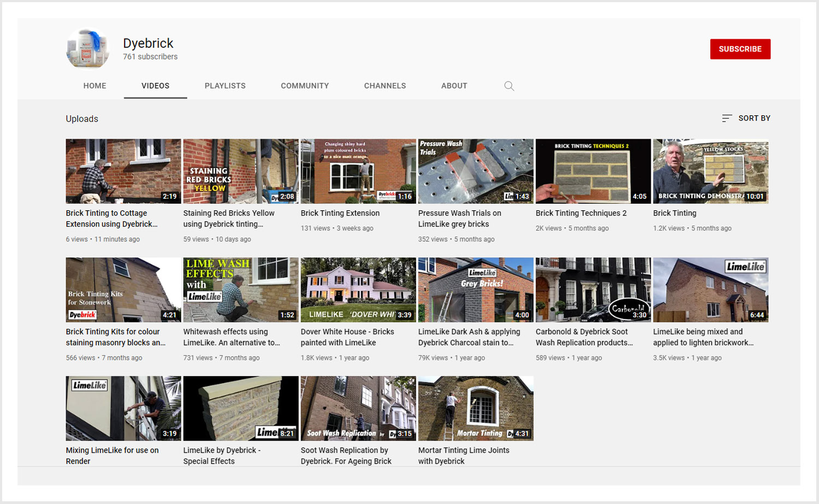This screenshot has width=819, height=504.
Task: Switch to the Home tab
Action: pyautogui.click(x=94, y=86)
